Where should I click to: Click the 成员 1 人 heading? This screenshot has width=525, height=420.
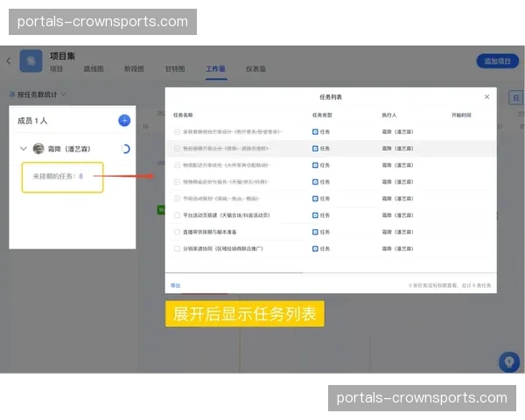(x=32, y=121)
